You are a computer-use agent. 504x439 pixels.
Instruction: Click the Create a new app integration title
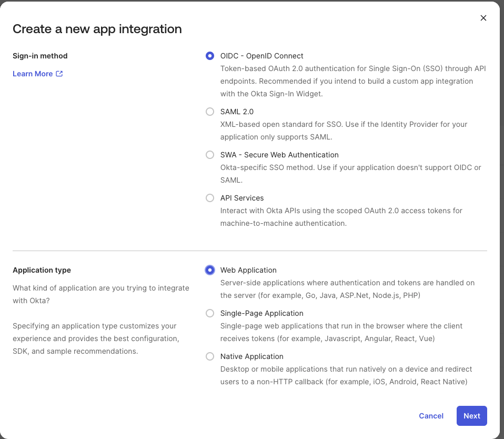(97, 29)
